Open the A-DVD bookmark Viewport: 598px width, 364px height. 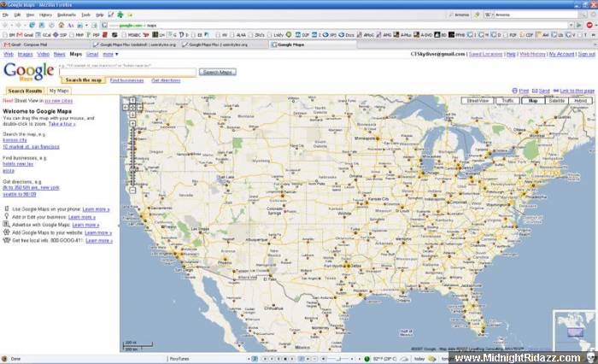pos(423,35)
